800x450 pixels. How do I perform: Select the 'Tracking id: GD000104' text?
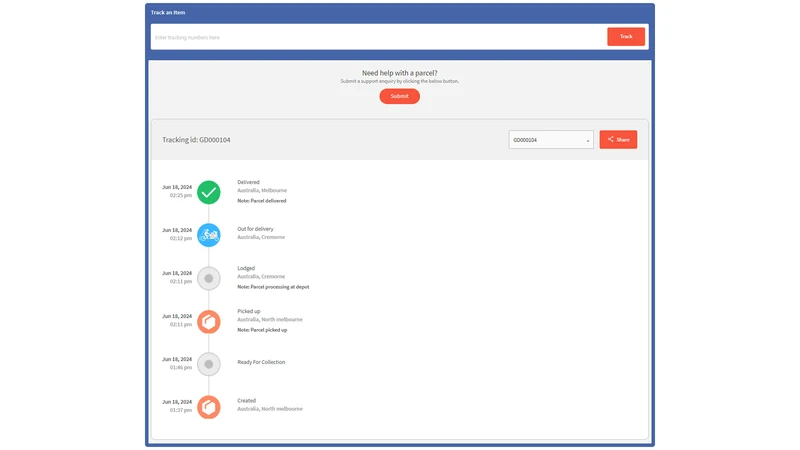tap(196, 140)
